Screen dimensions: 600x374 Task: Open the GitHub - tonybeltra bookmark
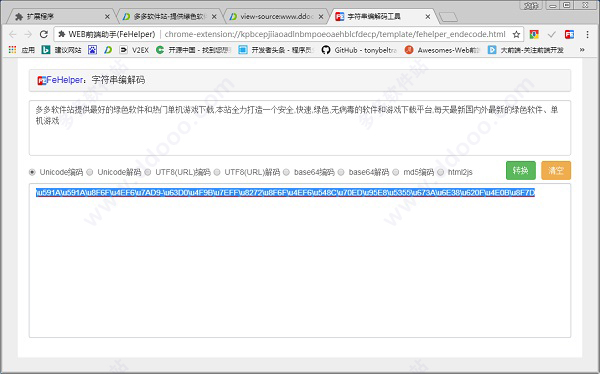point(359,50)
